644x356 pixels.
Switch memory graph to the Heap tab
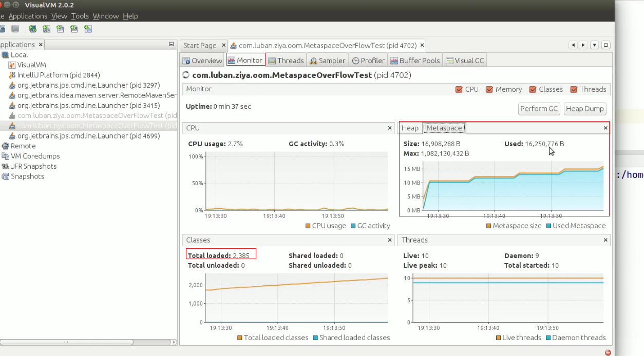[x=410, y=128]
